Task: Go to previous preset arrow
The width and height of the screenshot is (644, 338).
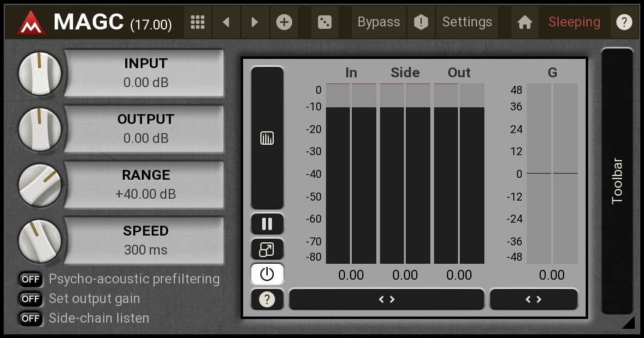Action: [227, 23]
